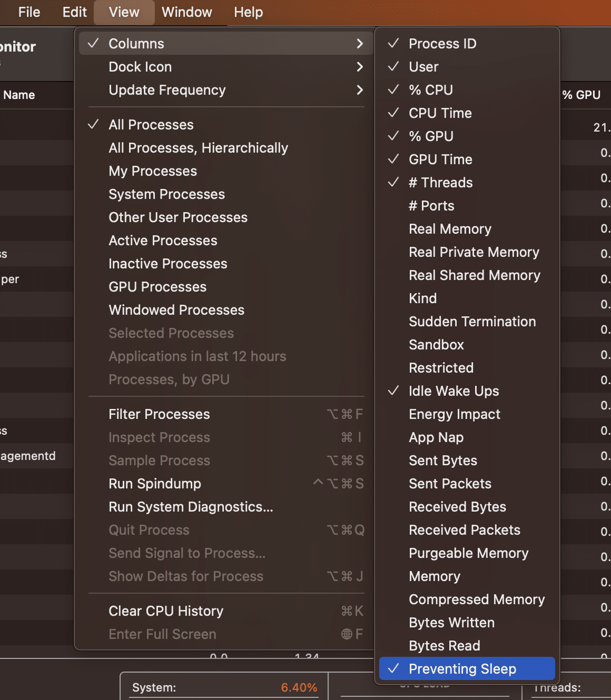Open the File menu
This screenshot has width=611, height=700.
(x=29, y=12)
